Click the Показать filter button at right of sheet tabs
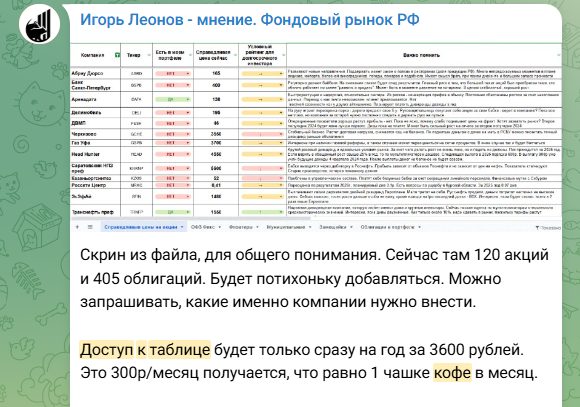 point(548,228)
